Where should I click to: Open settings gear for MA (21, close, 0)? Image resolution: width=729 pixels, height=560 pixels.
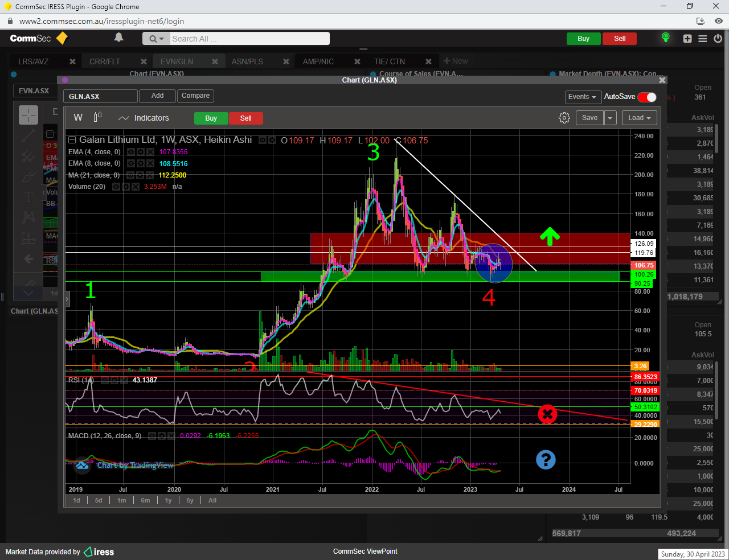[x=140, y=175]
